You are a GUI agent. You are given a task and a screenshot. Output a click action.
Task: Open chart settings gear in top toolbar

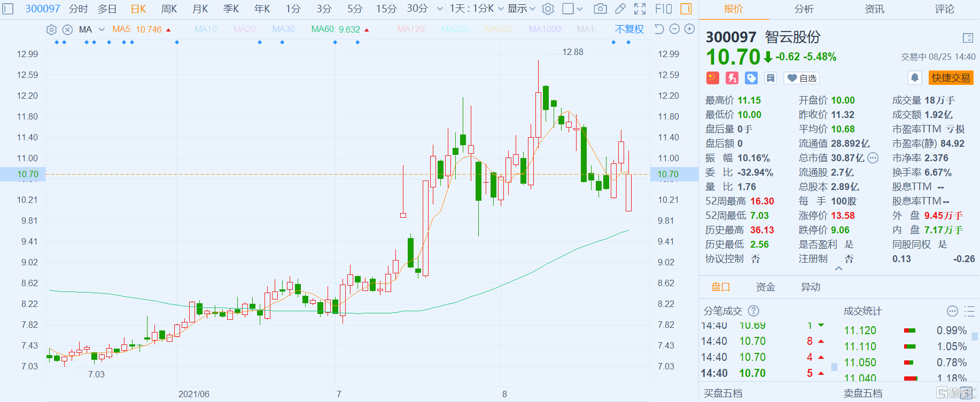click(548, 9)
